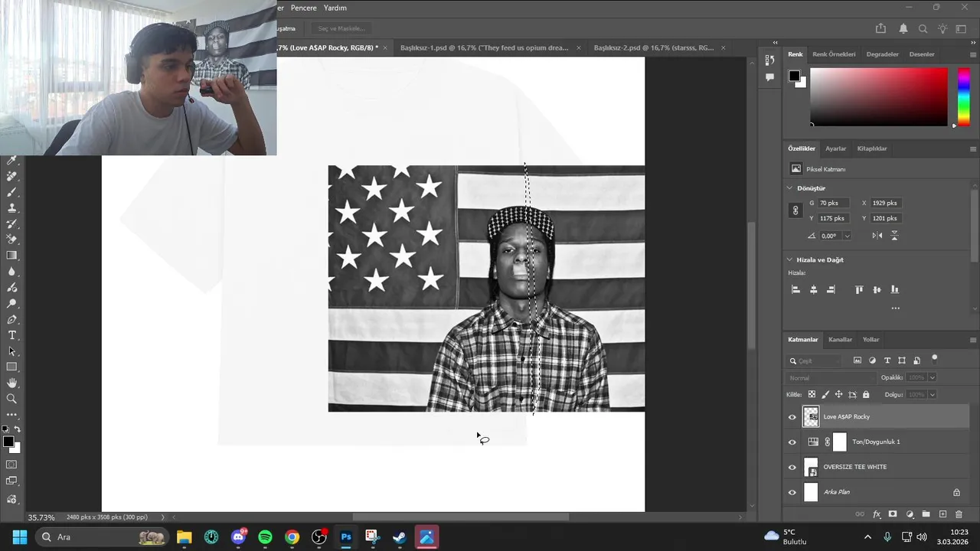
Task: Open Spotify from the taskbar
Action: [x=265, y=537]
